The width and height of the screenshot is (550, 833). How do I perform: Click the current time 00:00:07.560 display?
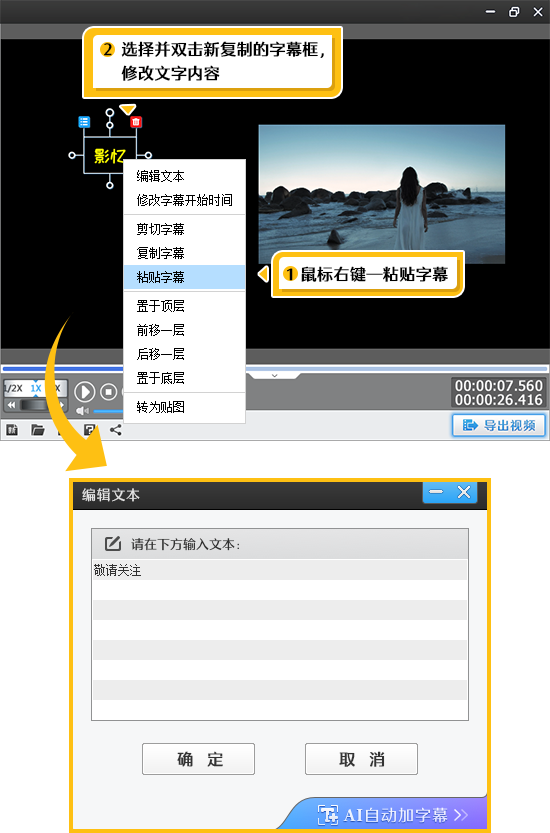click(498, 386)
